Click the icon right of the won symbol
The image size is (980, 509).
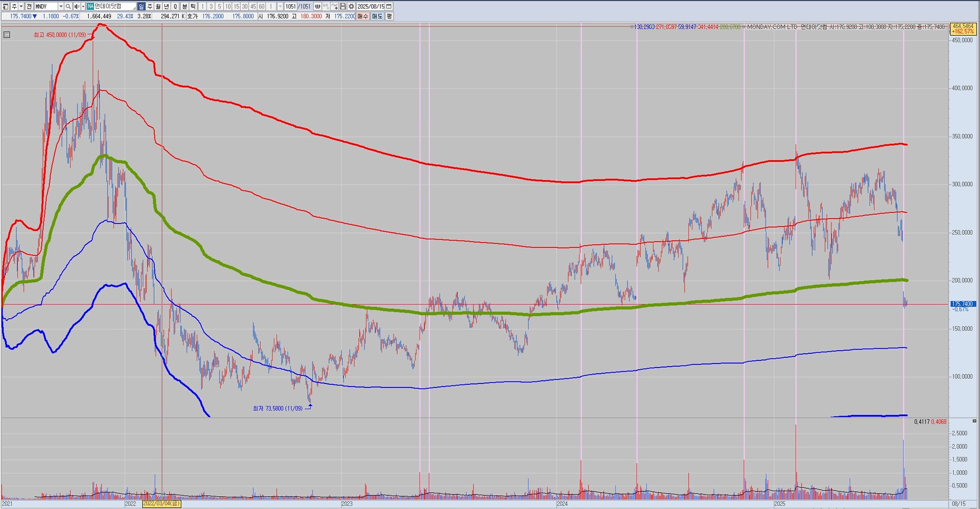point(326,6)
